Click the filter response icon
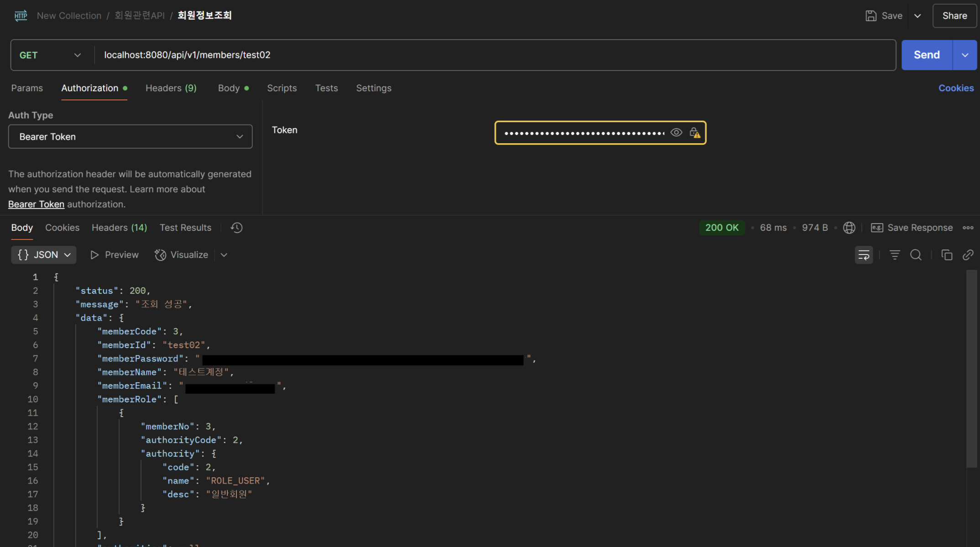The height and width of the screenshot is (547, 980). tap(895, 255)
